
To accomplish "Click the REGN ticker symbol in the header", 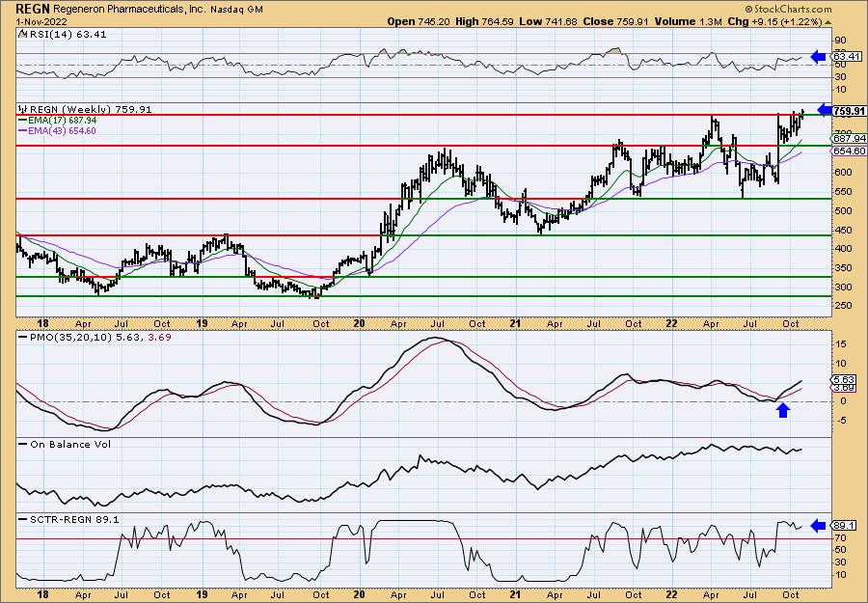I will 34,9.
